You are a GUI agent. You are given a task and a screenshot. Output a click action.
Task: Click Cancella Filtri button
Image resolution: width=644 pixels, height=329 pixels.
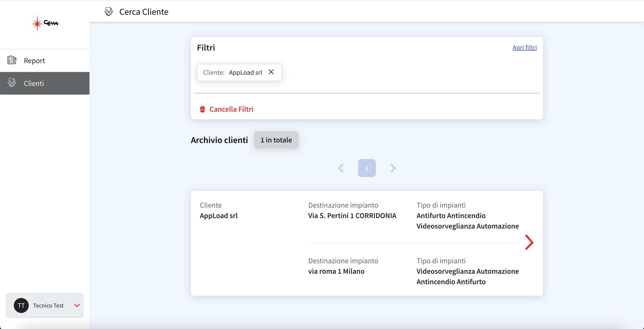227,109
